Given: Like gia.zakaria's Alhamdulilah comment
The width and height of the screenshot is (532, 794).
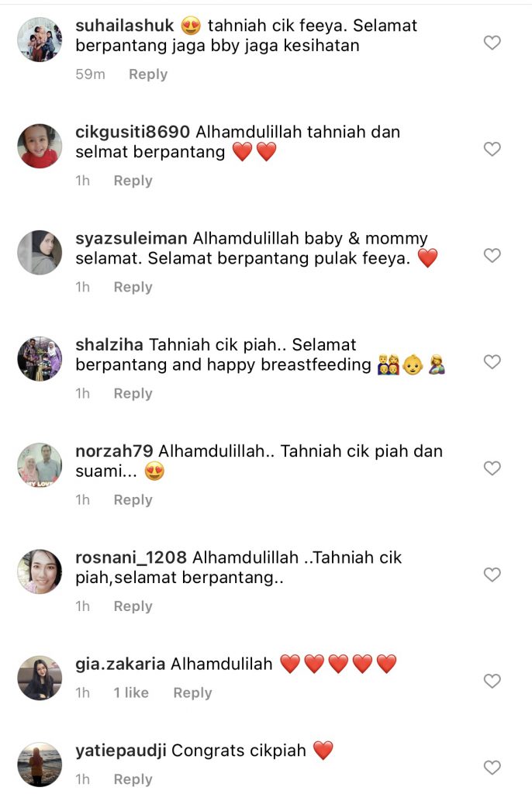Looking at the screenshot, I should (x=492, y=681).
